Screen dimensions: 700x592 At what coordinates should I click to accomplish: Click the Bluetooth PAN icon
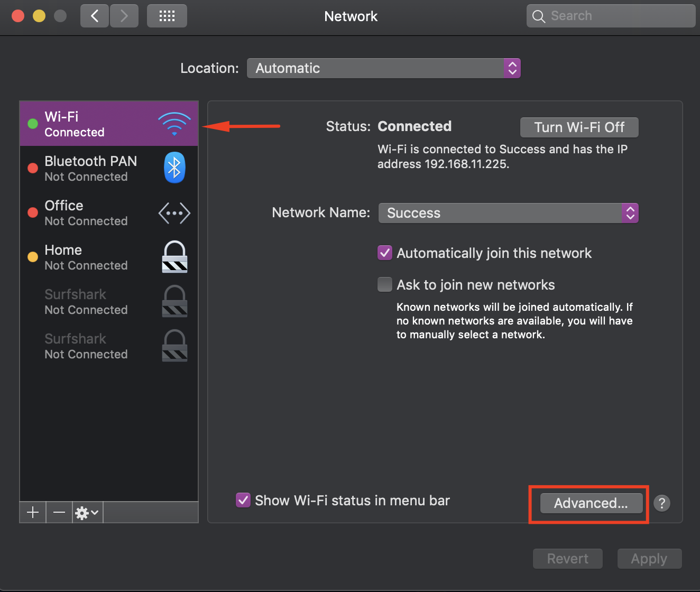(174, 168)
